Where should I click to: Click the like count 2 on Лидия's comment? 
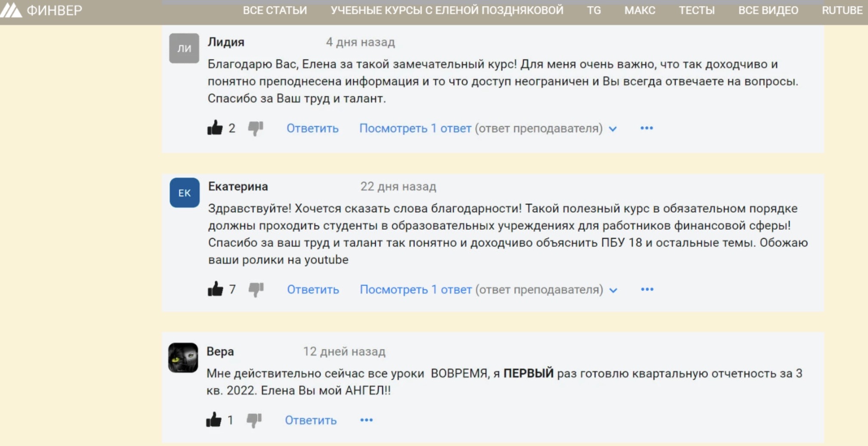[232, 128]
